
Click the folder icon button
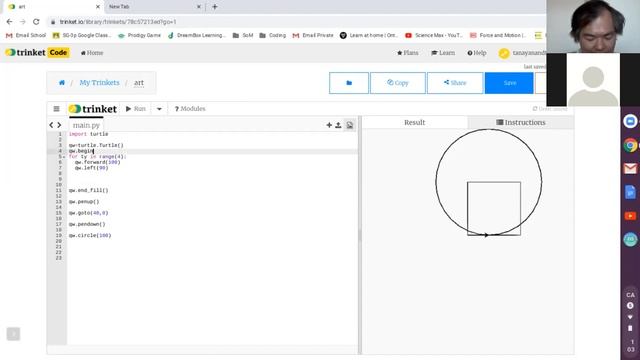349,83
